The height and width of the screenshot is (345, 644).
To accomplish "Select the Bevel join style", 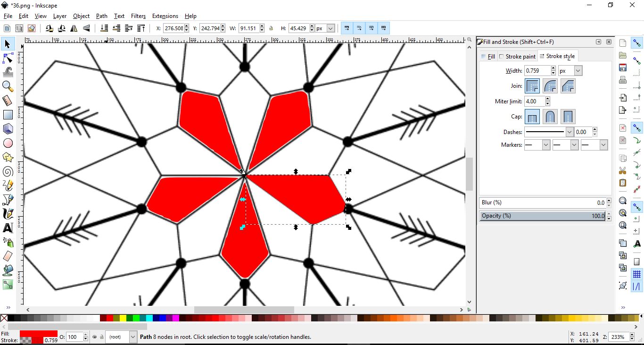I will click(x=568, y=86).
